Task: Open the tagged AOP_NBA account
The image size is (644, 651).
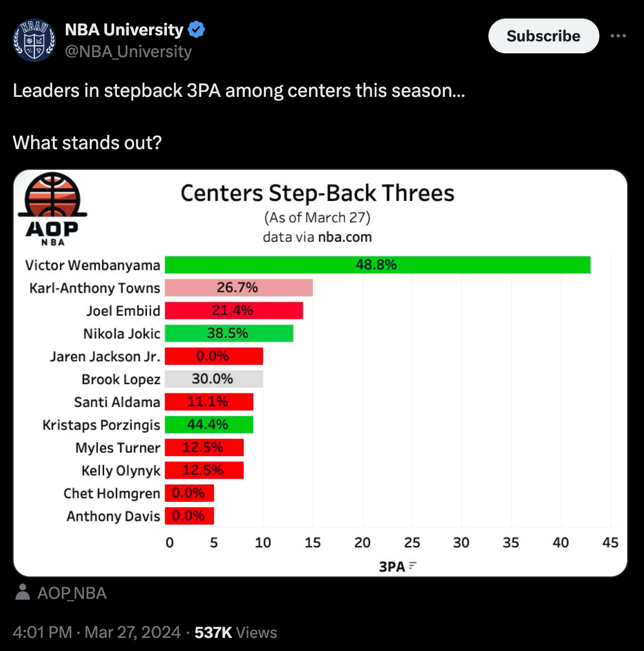Action: 72,593
